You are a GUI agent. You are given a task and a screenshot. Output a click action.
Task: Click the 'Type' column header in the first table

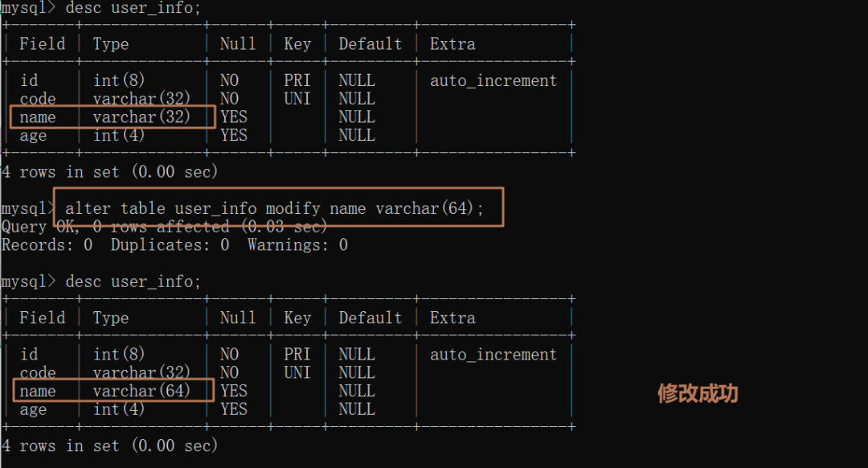111,43
